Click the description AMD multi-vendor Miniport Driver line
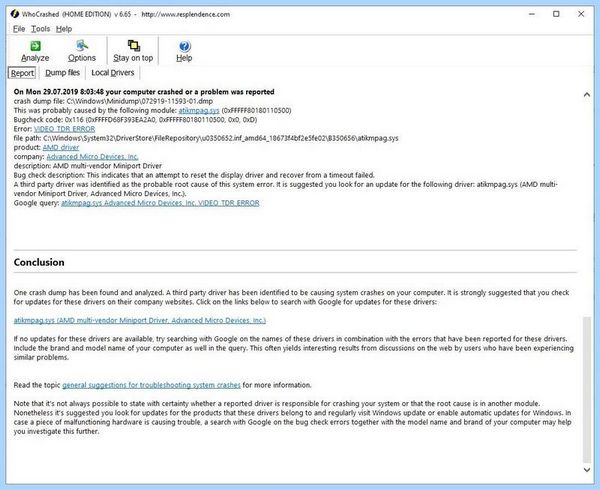Viewport: 600px width, 490px height. point(88,166)
